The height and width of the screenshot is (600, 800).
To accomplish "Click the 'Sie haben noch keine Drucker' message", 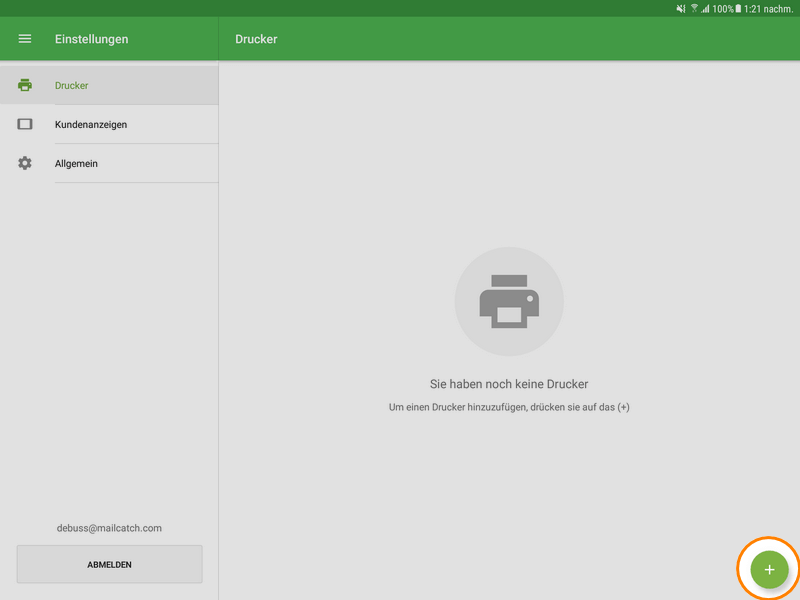I will click(508, 384).
